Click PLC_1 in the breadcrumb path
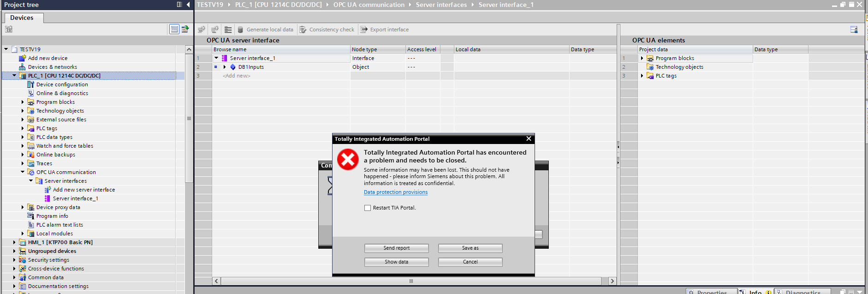868x294 pixels. [278, 5]
